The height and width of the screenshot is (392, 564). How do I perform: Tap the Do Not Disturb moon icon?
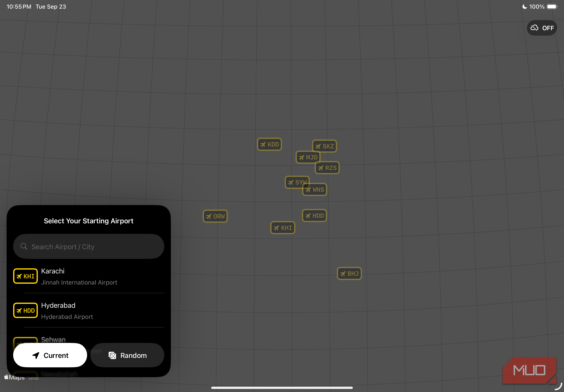click(x=525, y=7)
